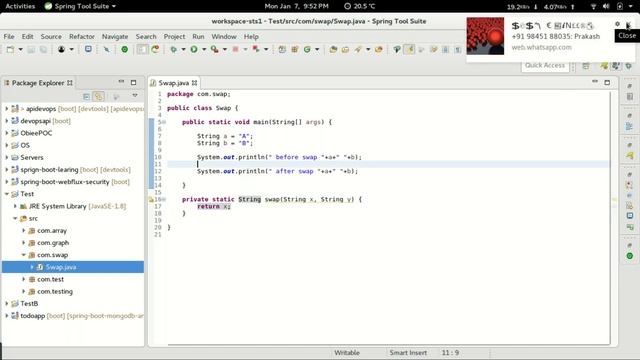Click the notification avatar thumbnail

point(485,36)
